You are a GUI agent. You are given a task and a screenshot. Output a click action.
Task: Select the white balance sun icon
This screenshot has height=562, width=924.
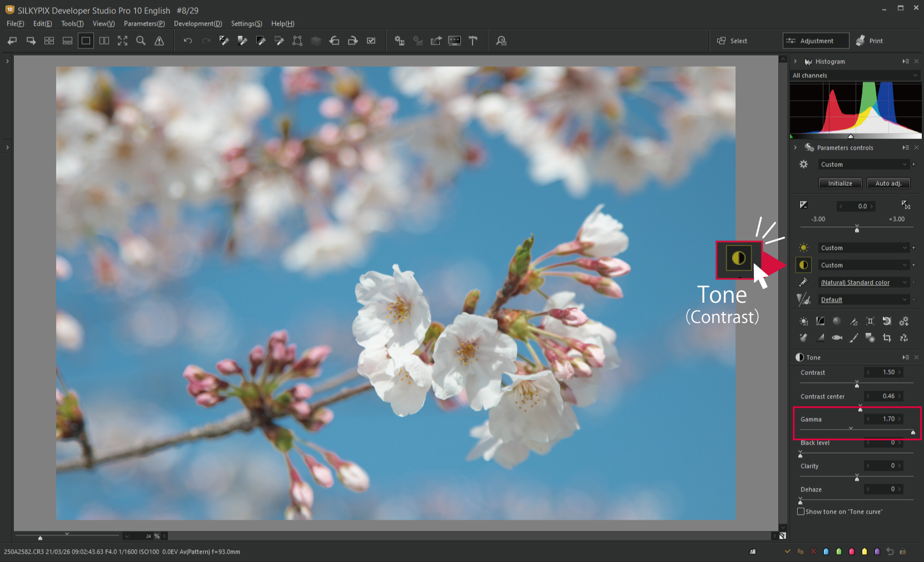(803, 248)
